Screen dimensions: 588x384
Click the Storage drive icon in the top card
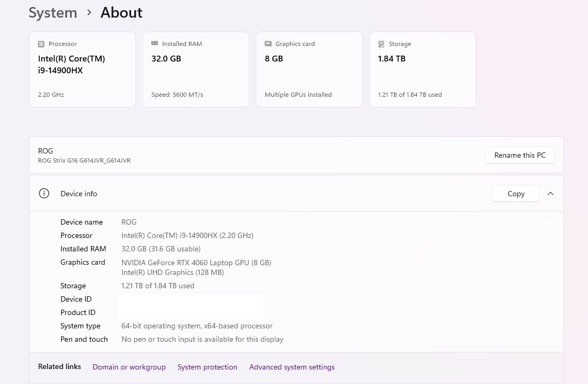(x=381, y=44)
